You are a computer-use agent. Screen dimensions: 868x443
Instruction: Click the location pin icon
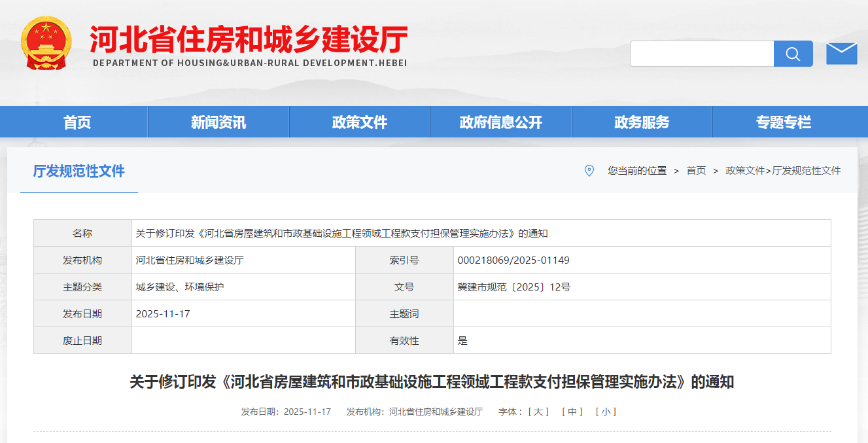click(x=589, y=171)
